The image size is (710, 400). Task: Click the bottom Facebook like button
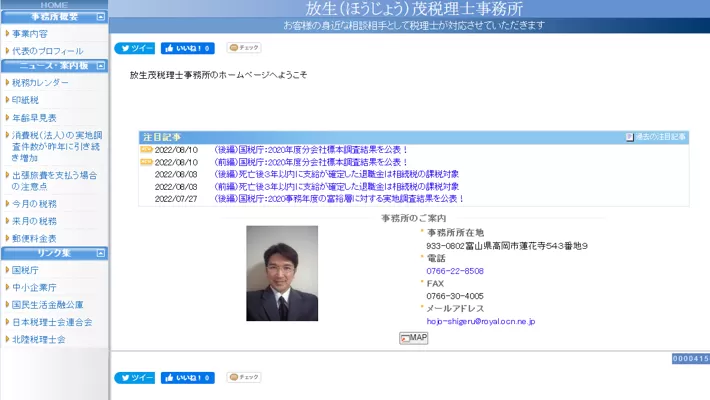click(x=187, y=378)
